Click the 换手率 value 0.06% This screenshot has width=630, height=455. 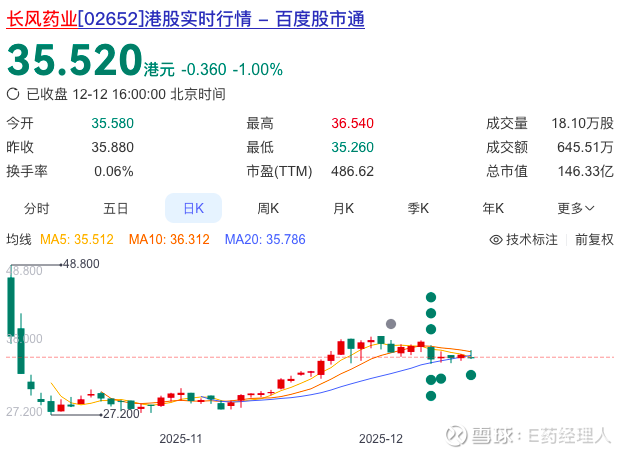(114, 172)
